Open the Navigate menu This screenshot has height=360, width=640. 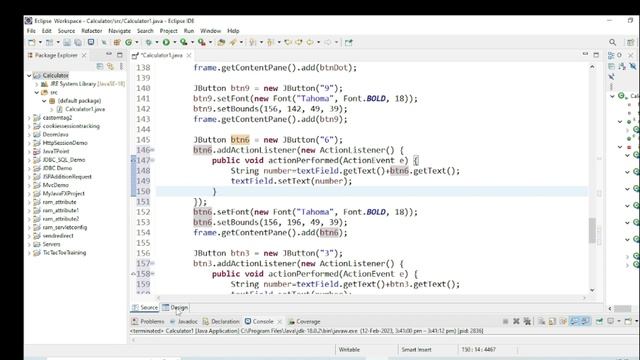coord(120,31)
